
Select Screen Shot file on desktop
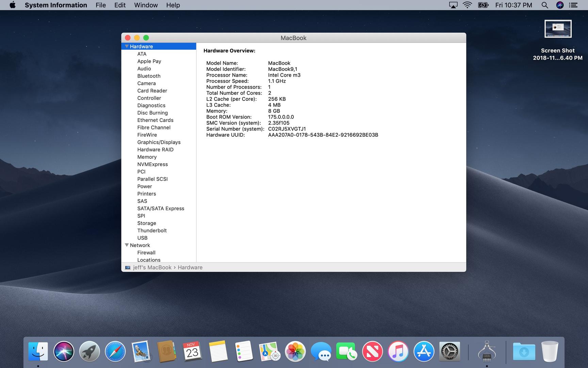click(x=558, y=41)
